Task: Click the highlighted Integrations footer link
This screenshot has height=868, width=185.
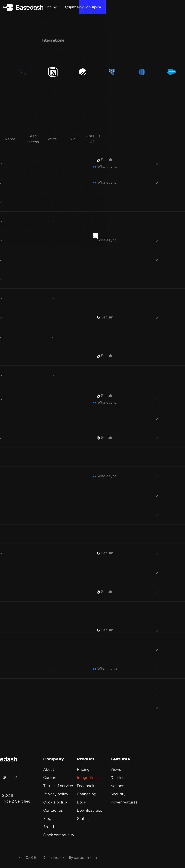Action: point(87,778)
